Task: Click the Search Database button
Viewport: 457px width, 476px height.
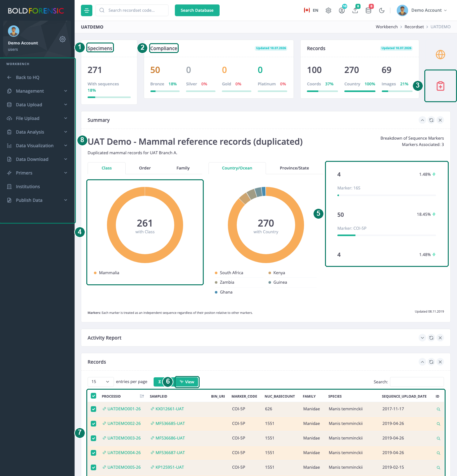Action: point(197,10)
